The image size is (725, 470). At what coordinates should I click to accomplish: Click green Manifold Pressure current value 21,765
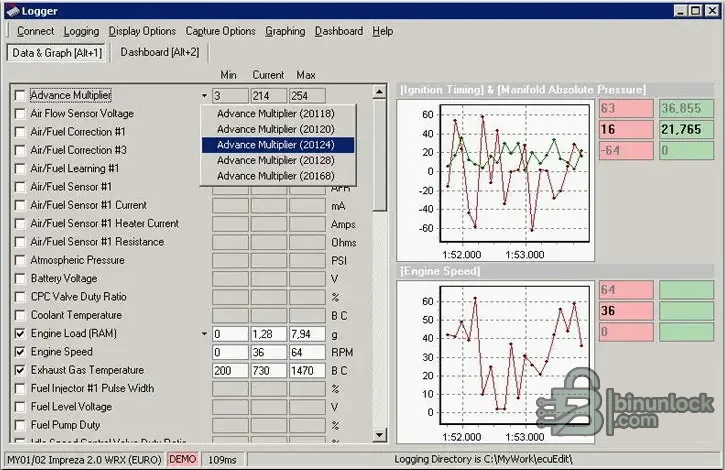686,130
